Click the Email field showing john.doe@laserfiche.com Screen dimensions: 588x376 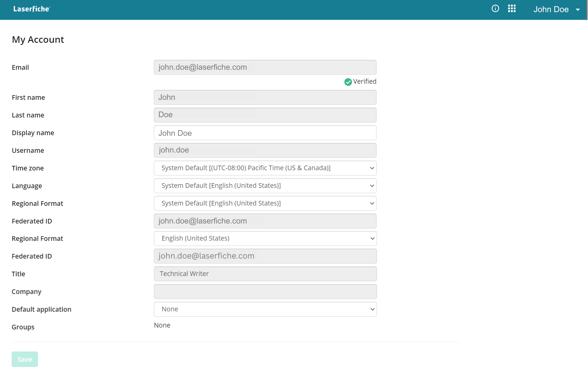pyautogui.click(x=265, y=67)
